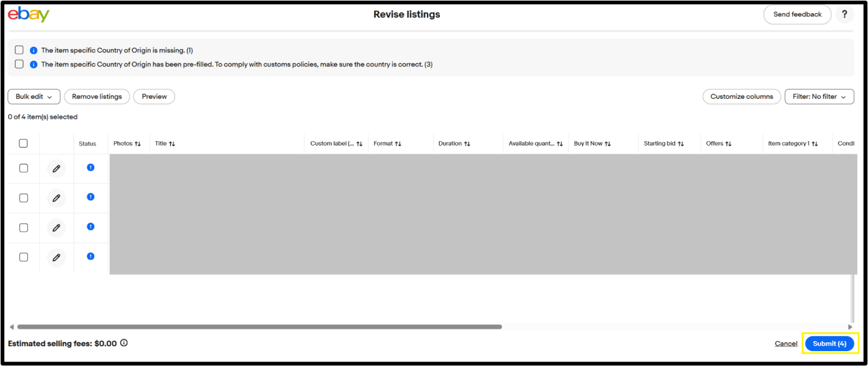Toggle the select-all checkbox in table header

[24, 144]
